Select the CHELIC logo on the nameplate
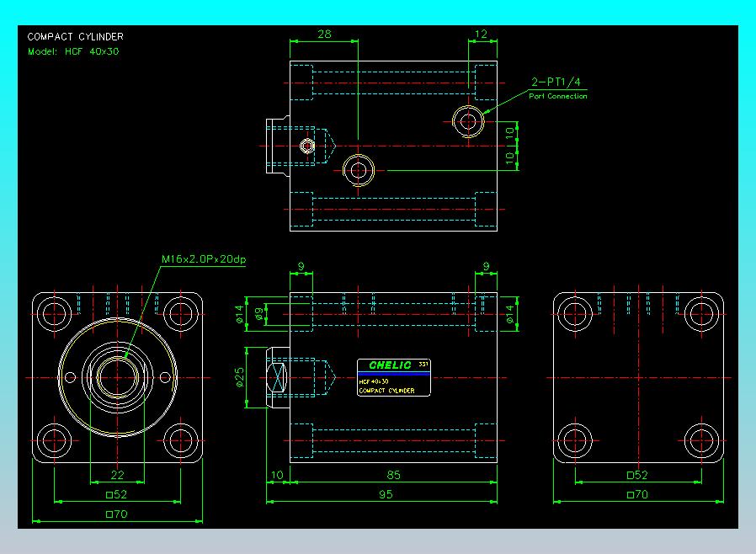 coord(390,365)
